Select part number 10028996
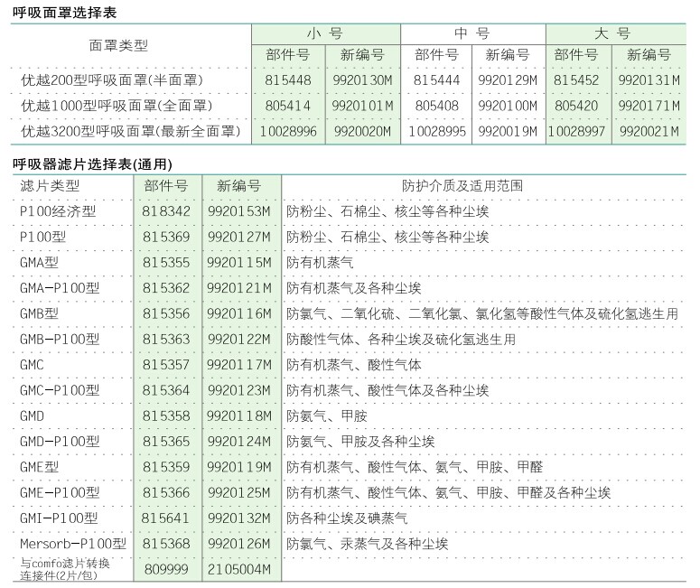 coord(288,131)
